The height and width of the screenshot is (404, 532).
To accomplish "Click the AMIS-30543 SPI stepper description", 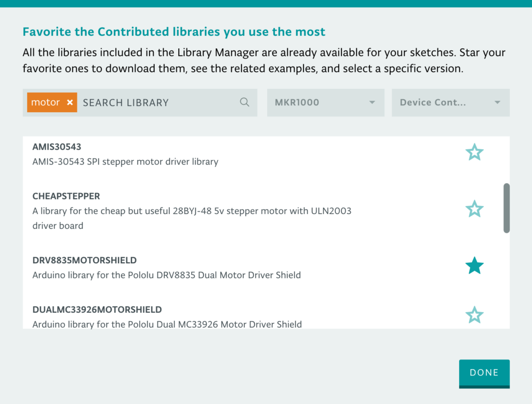I will point(125,162).
